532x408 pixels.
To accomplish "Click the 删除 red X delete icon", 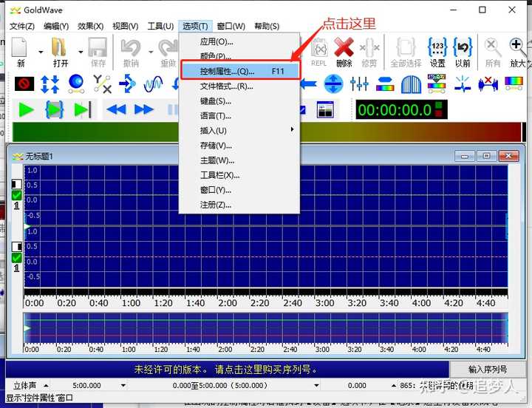I will click(344, 47).
